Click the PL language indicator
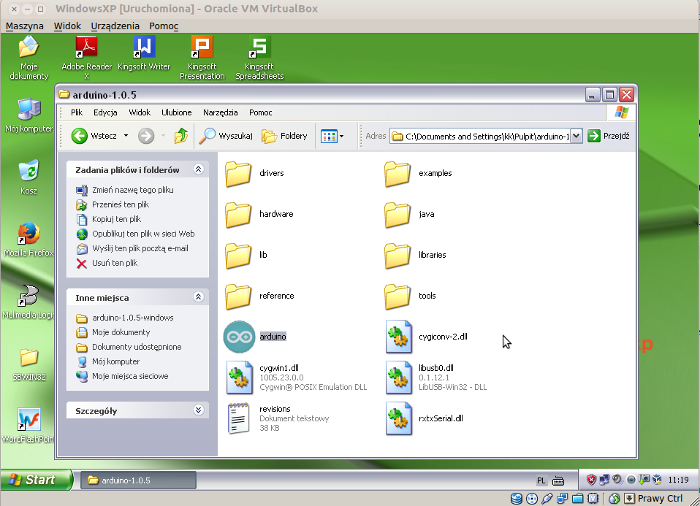The height and width of the screenshot is (506, 700). point(541,481)
